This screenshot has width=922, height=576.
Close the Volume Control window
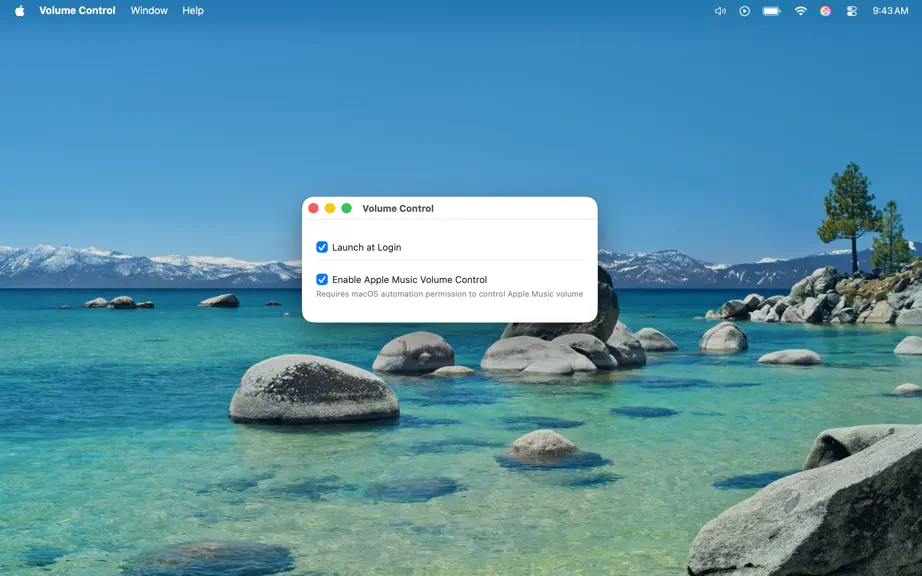[313, 208]
